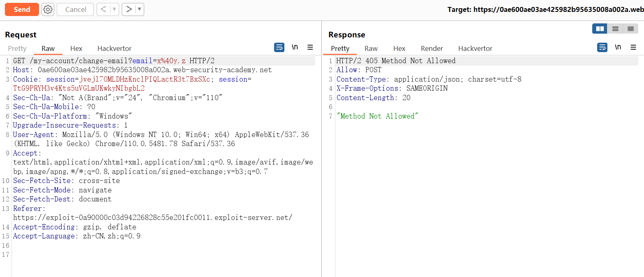Toggle word wrap icon in Response panel

(x=602, y=48)
